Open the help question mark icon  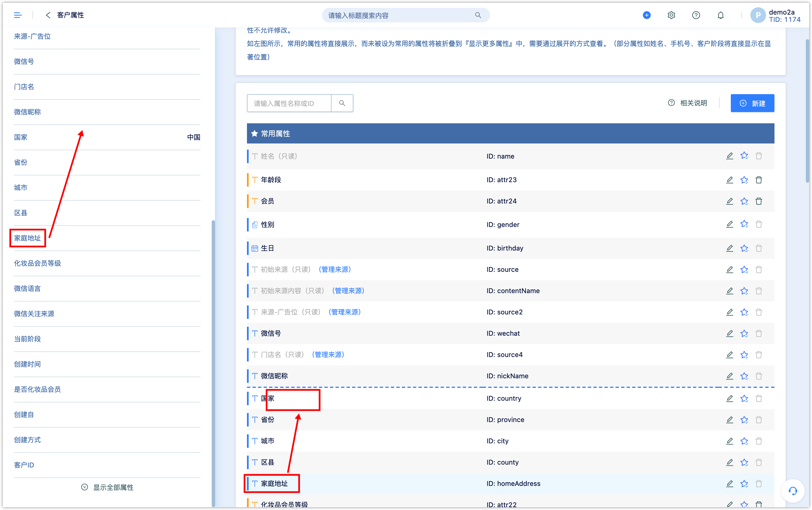point(696,15)
